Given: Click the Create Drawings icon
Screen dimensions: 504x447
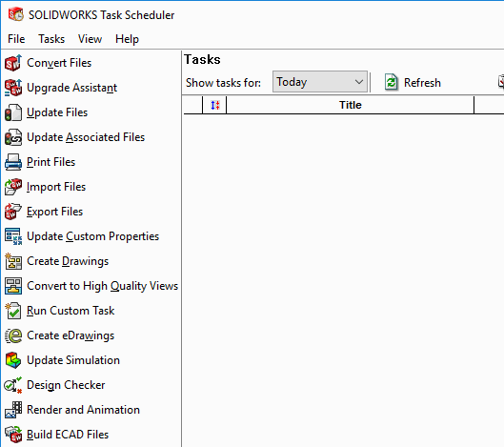Looking at the screenshot, I should pos(13,261).
